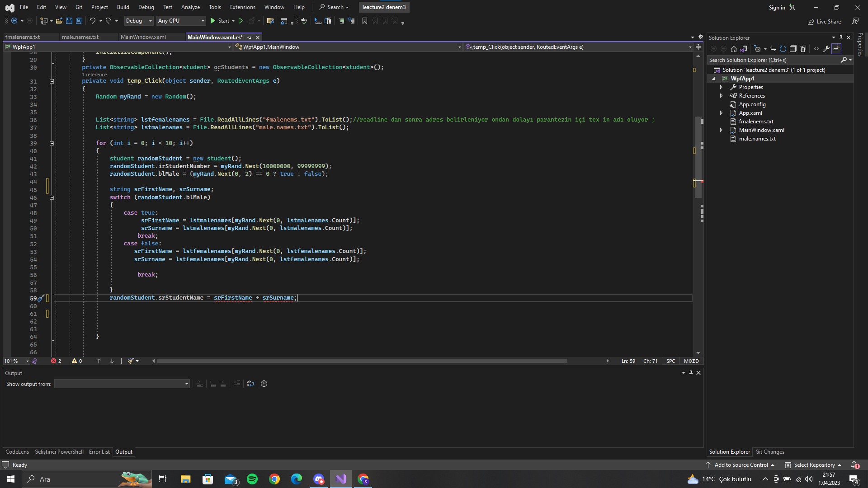Image resolution: width=868 pixels, height=488 pixels.
Task: Click the Show All Files icon
Action: 803,49
